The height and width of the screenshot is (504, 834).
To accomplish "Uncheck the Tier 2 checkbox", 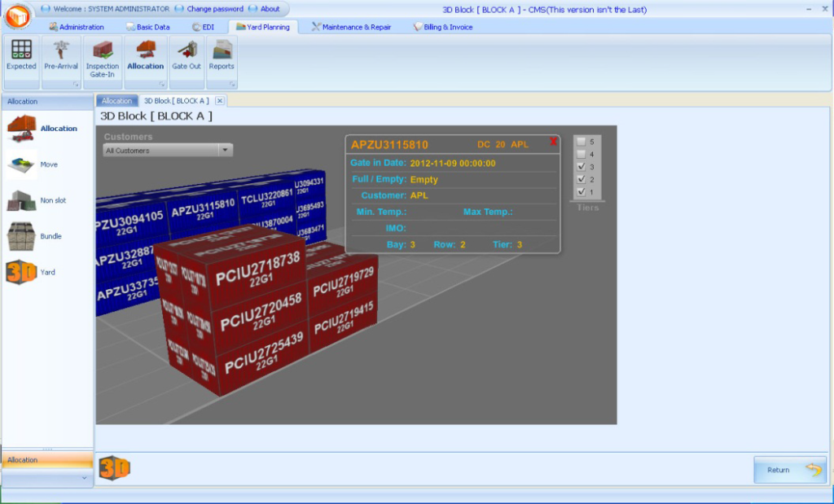I will (x=581, y=180).
